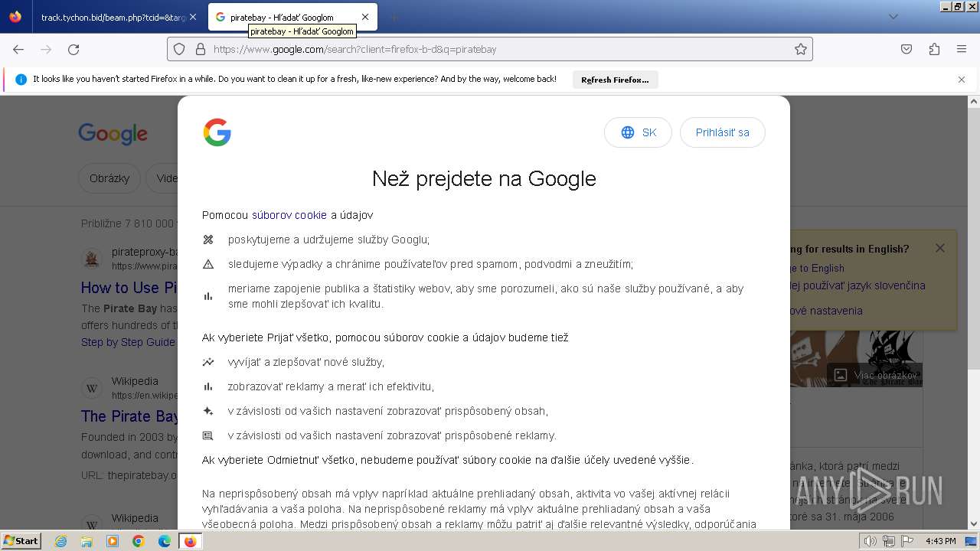Reload the page with the refresh icon
The width and height of the screenshot is (980, 551).
point(73,49)
